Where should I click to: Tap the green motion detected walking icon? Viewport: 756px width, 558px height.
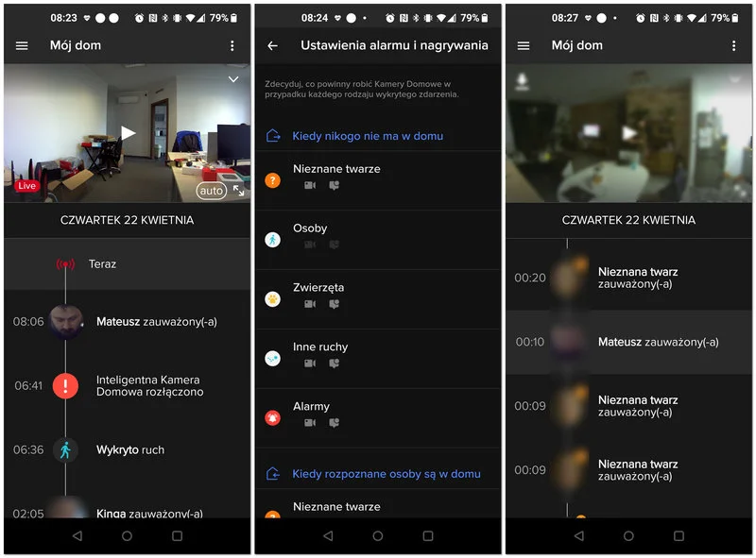point(65,449)
